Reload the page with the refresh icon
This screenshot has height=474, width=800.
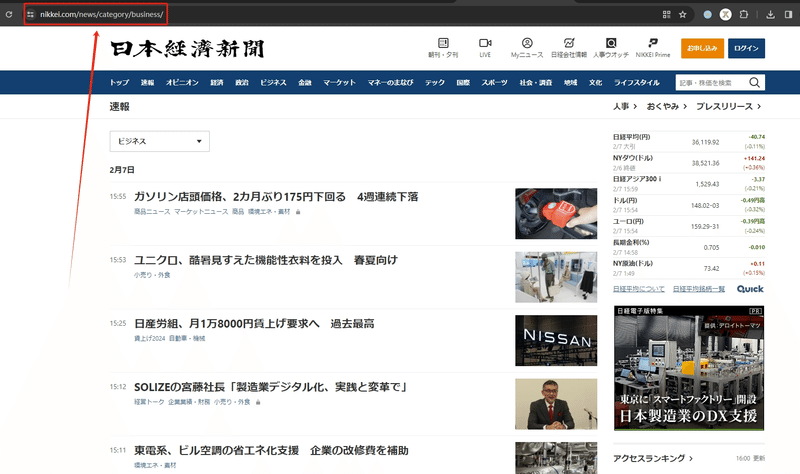coord(9,14)
